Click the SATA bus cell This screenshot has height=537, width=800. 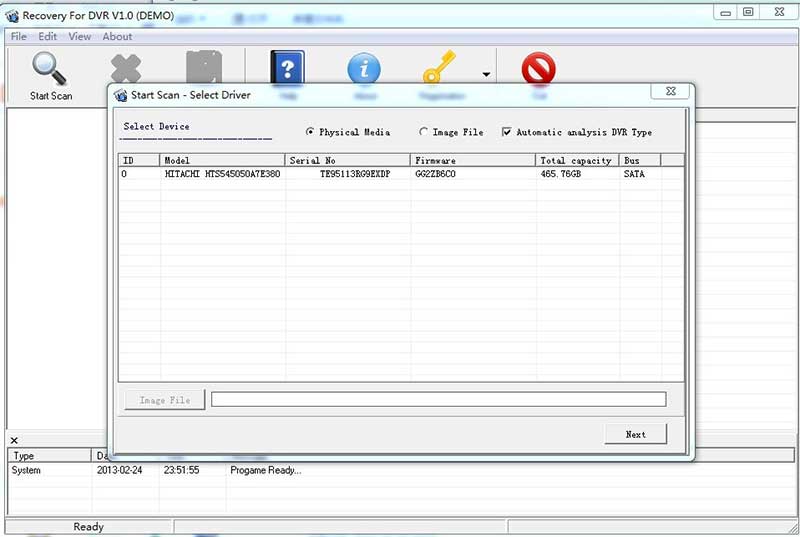pos(634,174)
